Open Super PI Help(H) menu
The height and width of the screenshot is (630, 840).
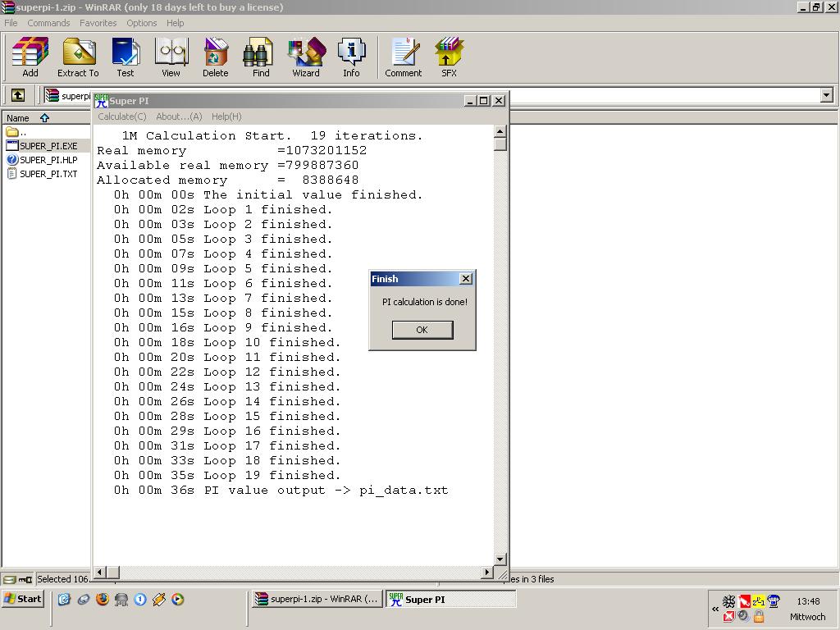[x=226, y=116]
